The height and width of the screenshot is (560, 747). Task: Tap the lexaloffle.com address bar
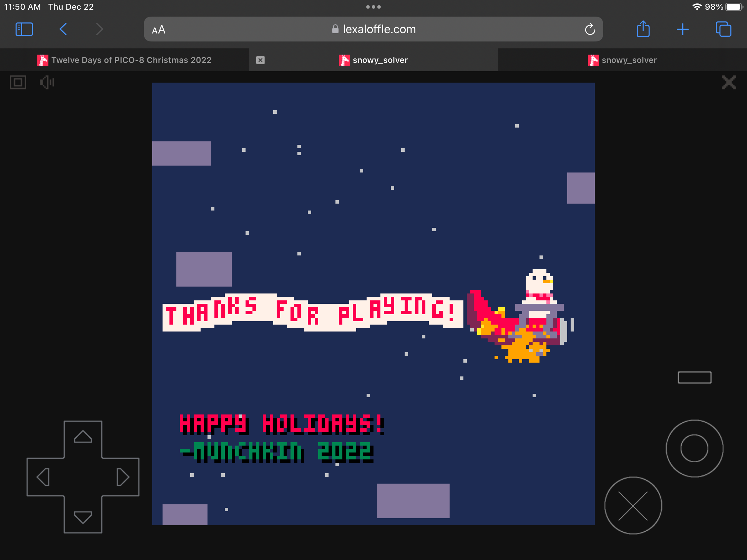pos(373,29)
